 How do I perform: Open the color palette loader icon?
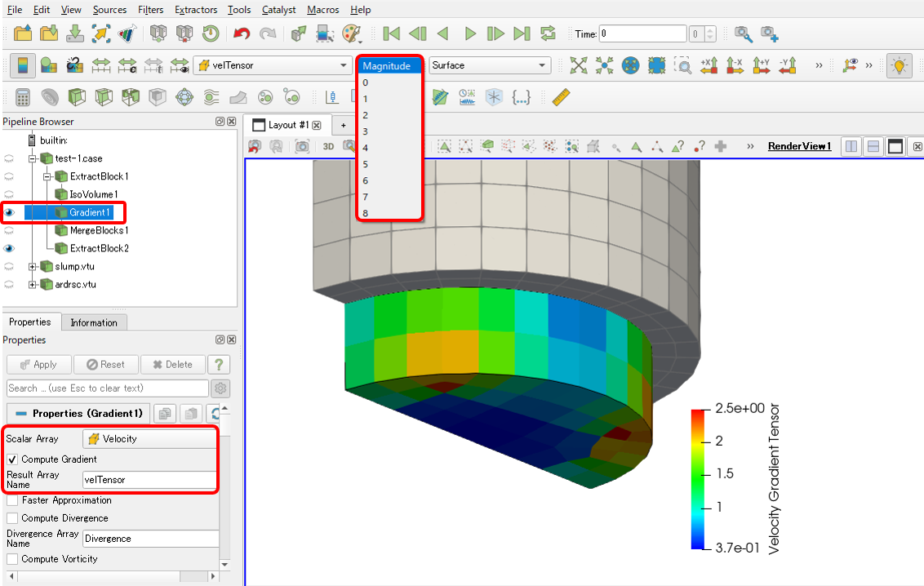[x=351, y=33]
